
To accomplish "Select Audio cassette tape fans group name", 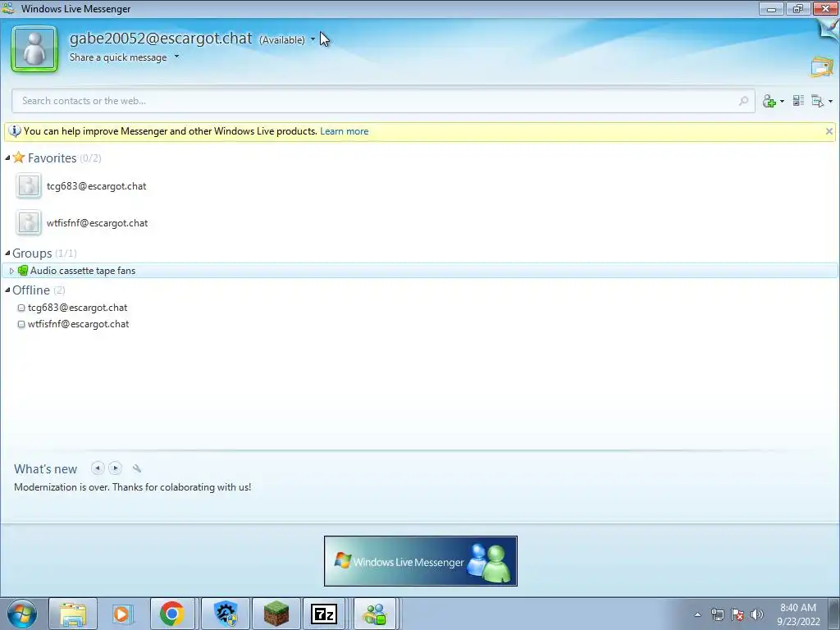I will [x=83, y=271].
